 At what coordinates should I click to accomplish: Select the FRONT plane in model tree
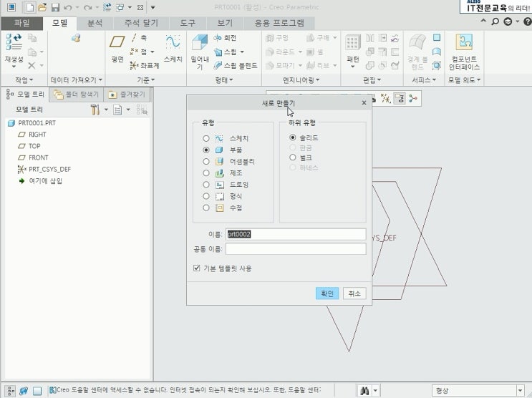tap(39, 157)
